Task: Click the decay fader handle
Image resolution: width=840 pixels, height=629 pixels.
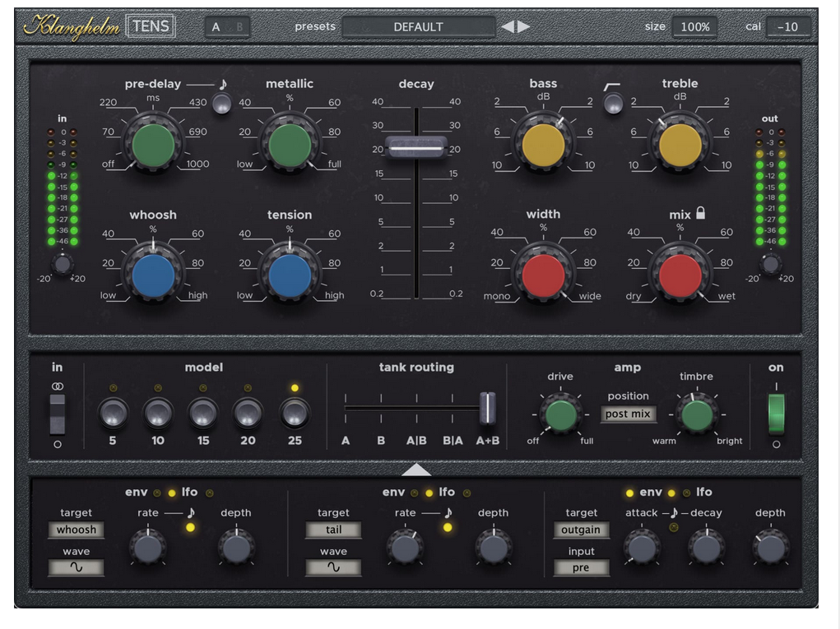Action: 416,147
